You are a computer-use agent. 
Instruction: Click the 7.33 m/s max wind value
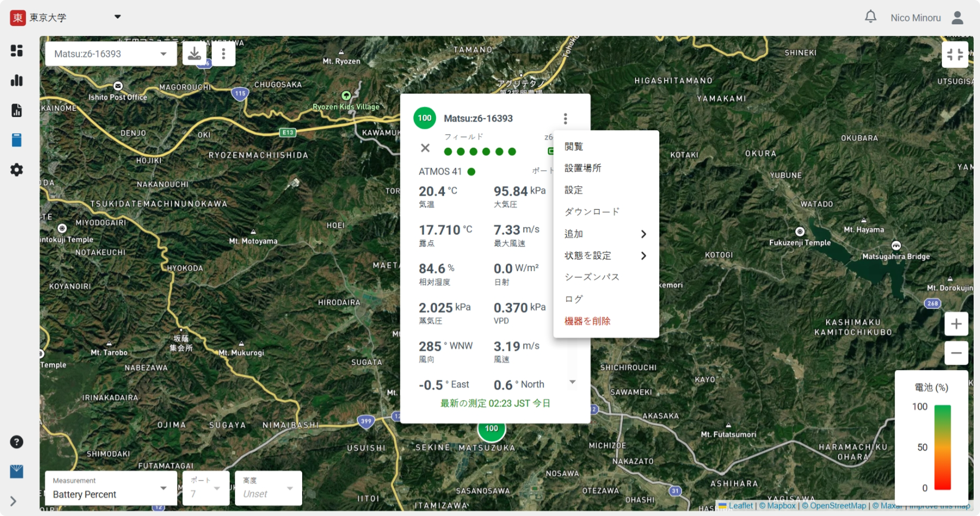[516, 230]
